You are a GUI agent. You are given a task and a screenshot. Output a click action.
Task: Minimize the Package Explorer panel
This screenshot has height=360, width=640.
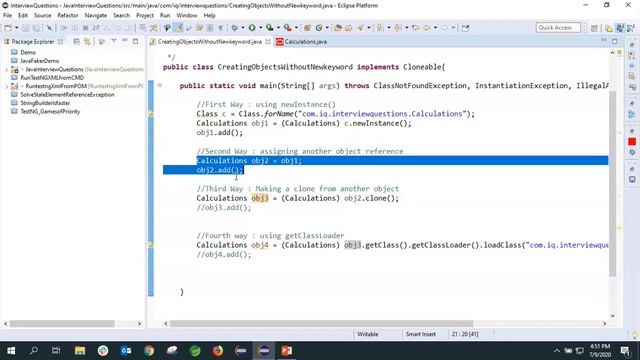point(124,41)
